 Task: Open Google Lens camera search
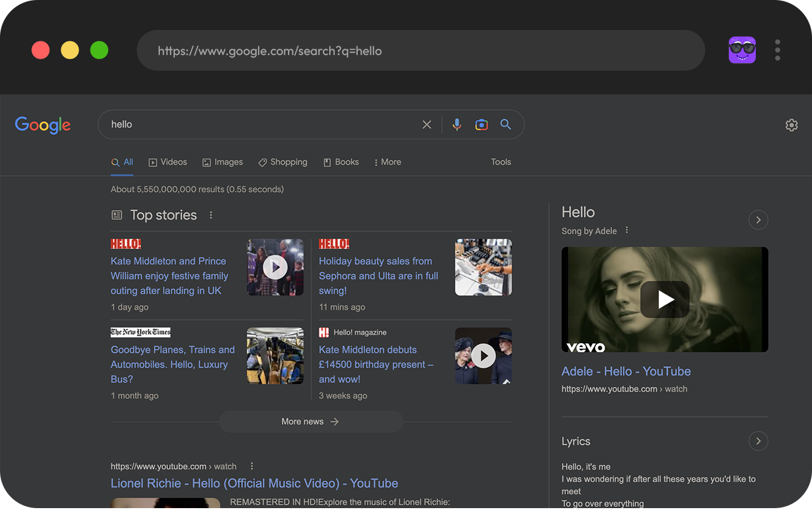[481, 124]
